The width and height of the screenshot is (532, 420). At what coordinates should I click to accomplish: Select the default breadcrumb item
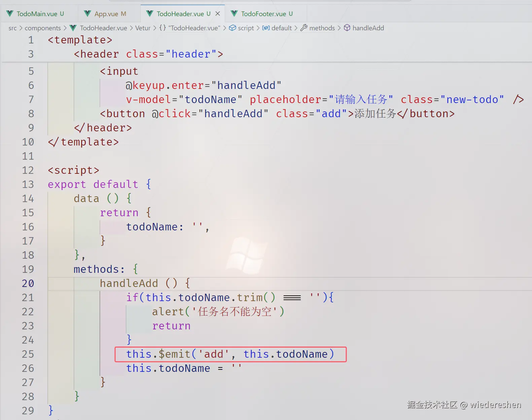coord(282,28)
